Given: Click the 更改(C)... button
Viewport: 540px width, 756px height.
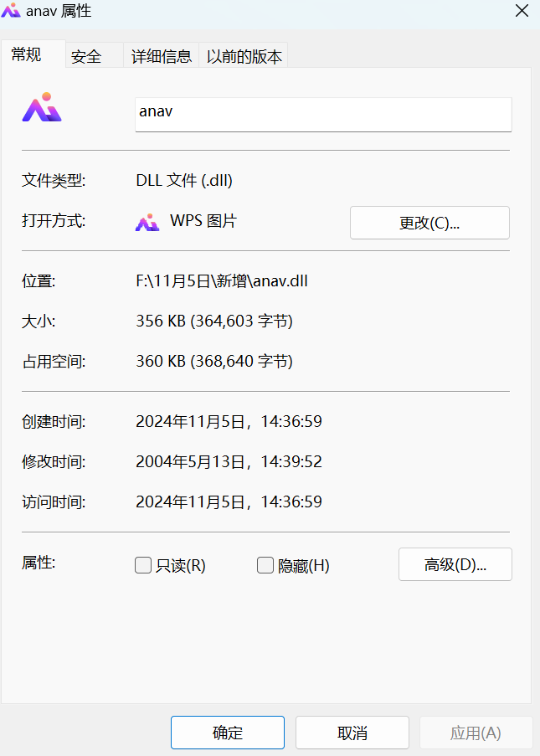Looking at the screenshot, I should coord(429,223).
